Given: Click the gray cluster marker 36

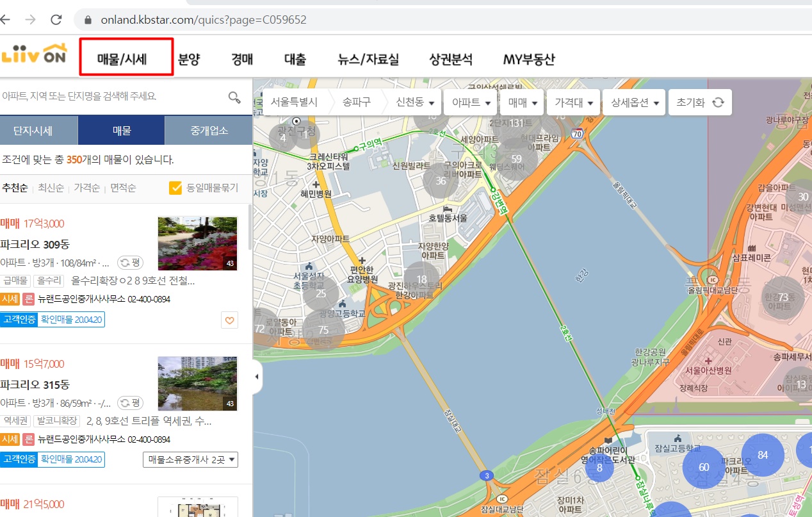Looking at the screenshot, I should pos(441,181).
